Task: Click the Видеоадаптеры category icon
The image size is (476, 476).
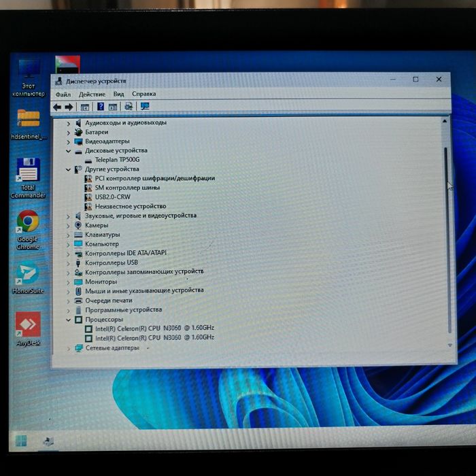Action: (x=78, y=141)
